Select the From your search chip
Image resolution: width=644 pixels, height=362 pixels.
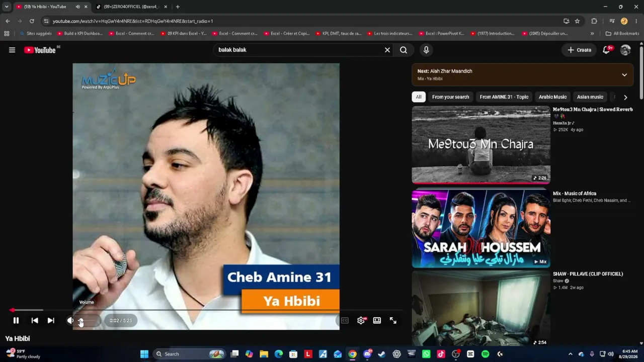point(450,97)
